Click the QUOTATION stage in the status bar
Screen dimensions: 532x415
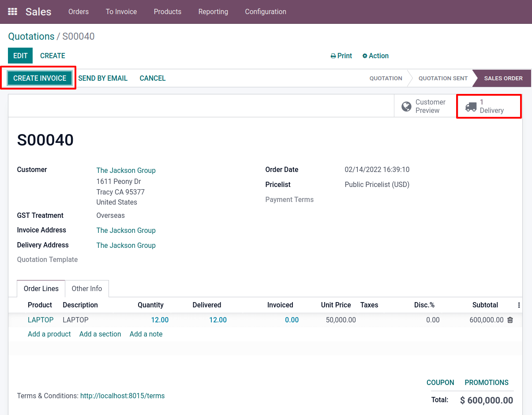click(386, 78)
